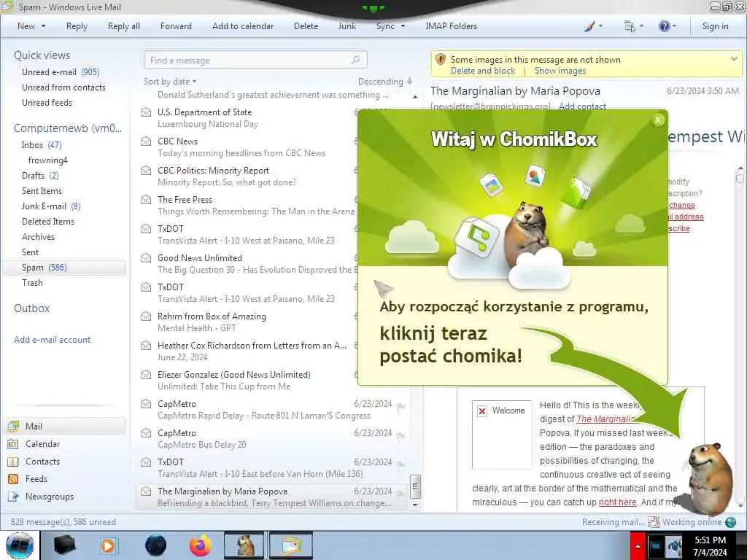Viewport: 747px width, 560px height.
Task: Open the New dropdown arrow
Action: pyautogui.click(x=43, y=26)
